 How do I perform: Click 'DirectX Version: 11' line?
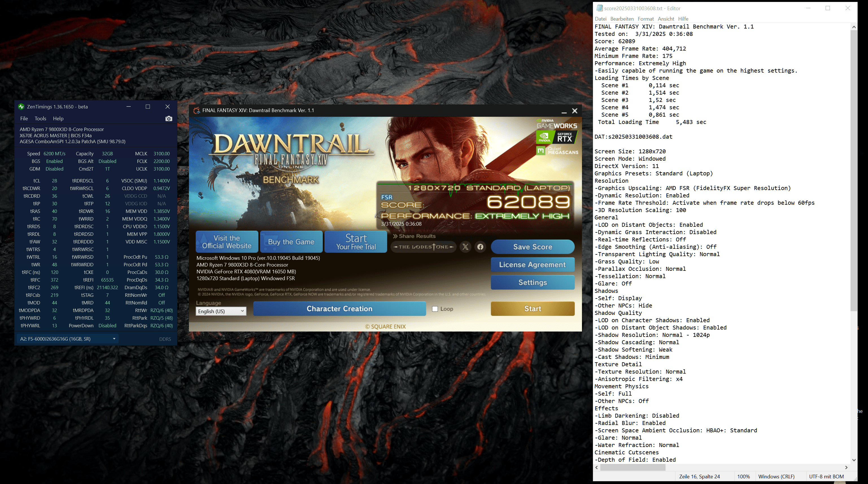[626, 166]
